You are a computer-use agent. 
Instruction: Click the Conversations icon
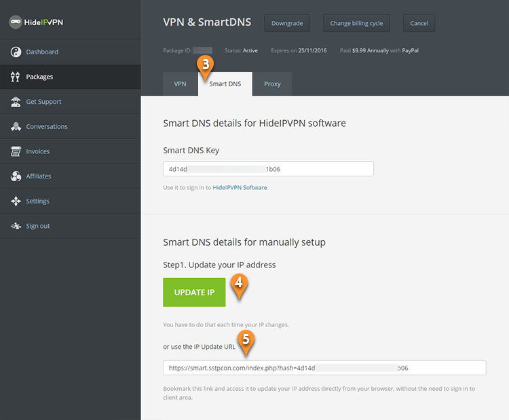click(16, 127)
